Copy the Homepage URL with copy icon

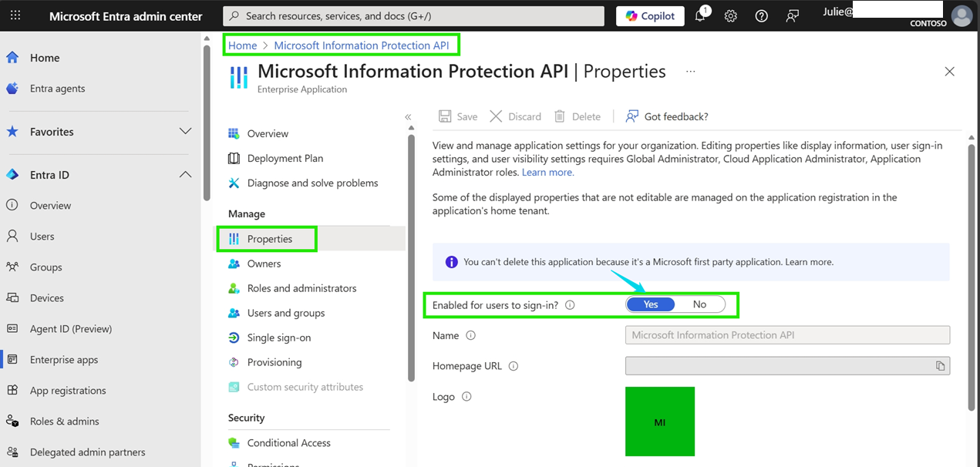pyautogui.click(x=941, y=366)
